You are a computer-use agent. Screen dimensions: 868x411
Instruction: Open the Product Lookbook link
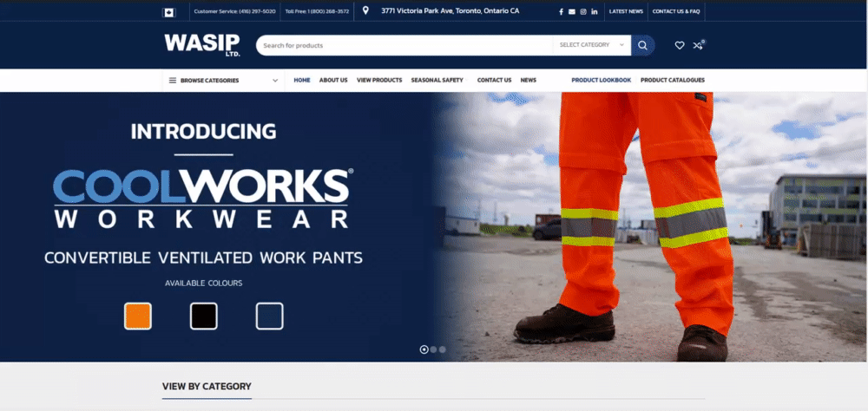click(x=602, y=81)
